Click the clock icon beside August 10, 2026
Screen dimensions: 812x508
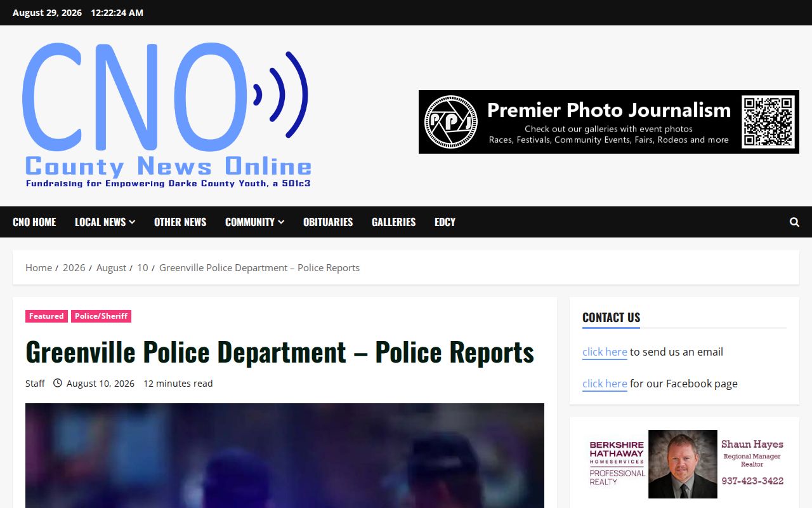pos(58,384)
